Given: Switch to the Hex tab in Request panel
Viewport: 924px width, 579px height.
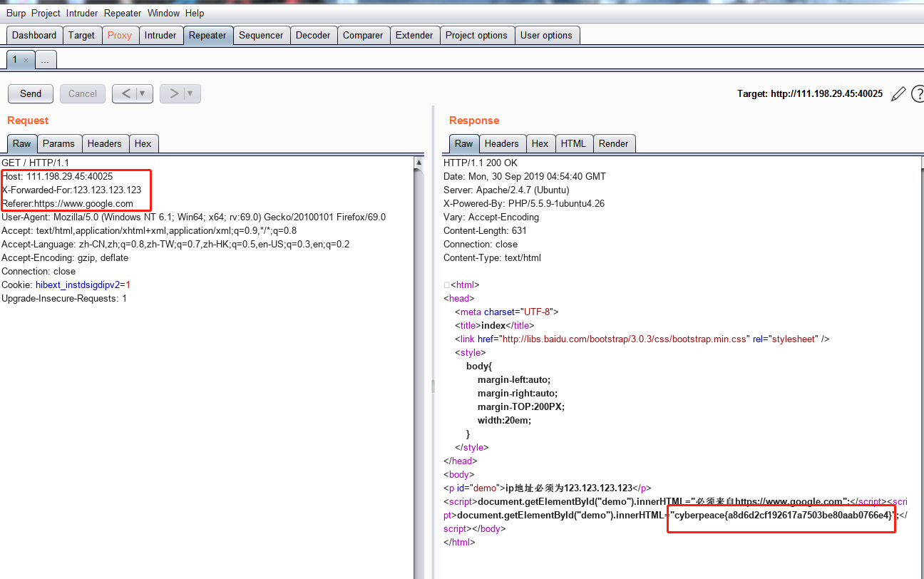Looking at the screenshot, I should [143, 143].
